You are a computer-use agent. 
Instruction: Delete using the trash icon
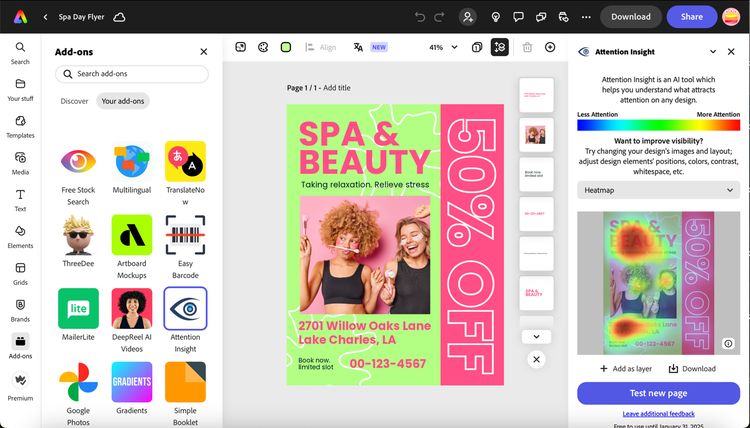coord(527,47)
